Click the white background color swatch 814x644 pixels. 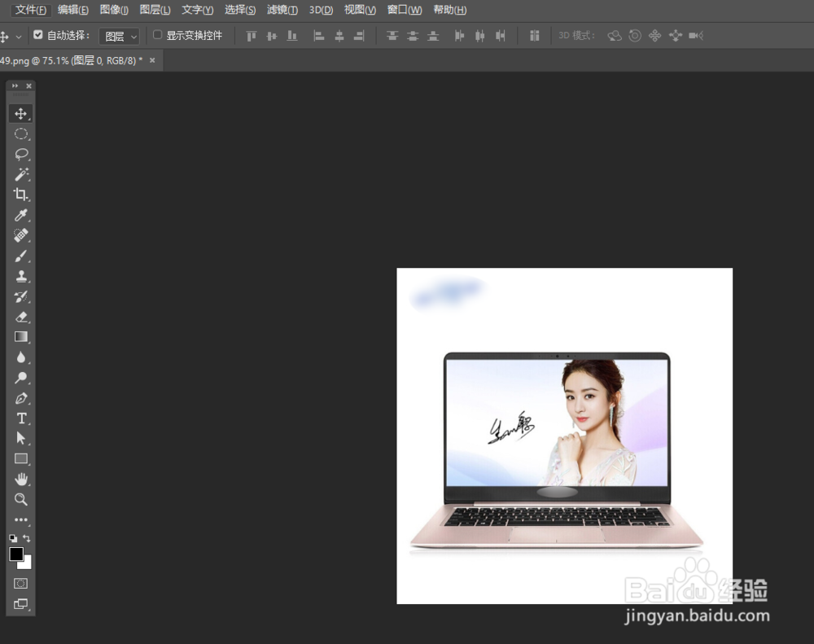click(x=27, y=564)
